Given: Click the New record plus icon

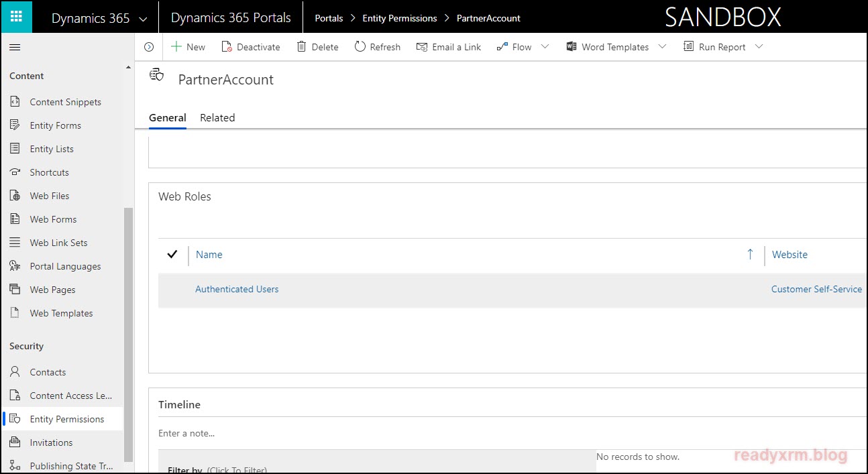Looking at the screenshot, I should coord(176,47).
